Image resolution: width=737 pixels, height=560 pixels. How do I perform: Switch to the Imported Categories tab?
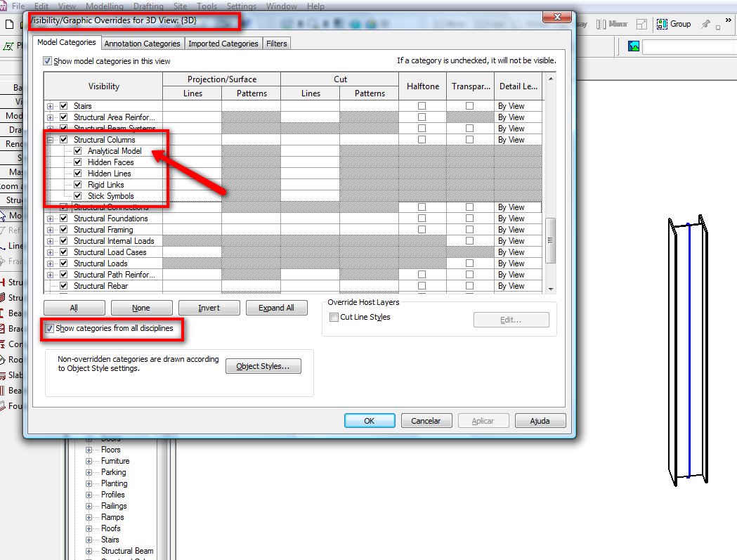pos(223,44)
